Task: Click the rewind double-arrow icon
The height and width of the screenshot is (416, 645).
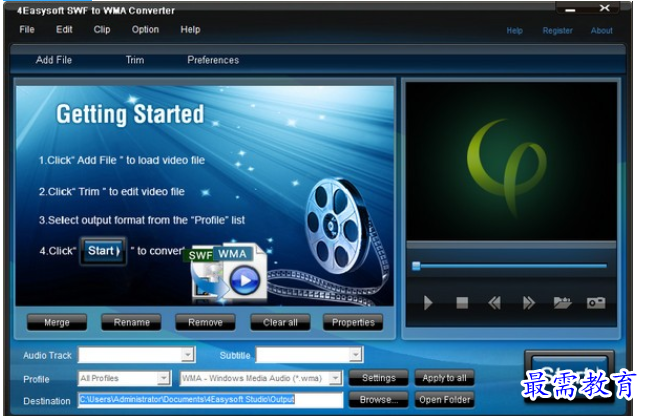Action: coord(494,303)
